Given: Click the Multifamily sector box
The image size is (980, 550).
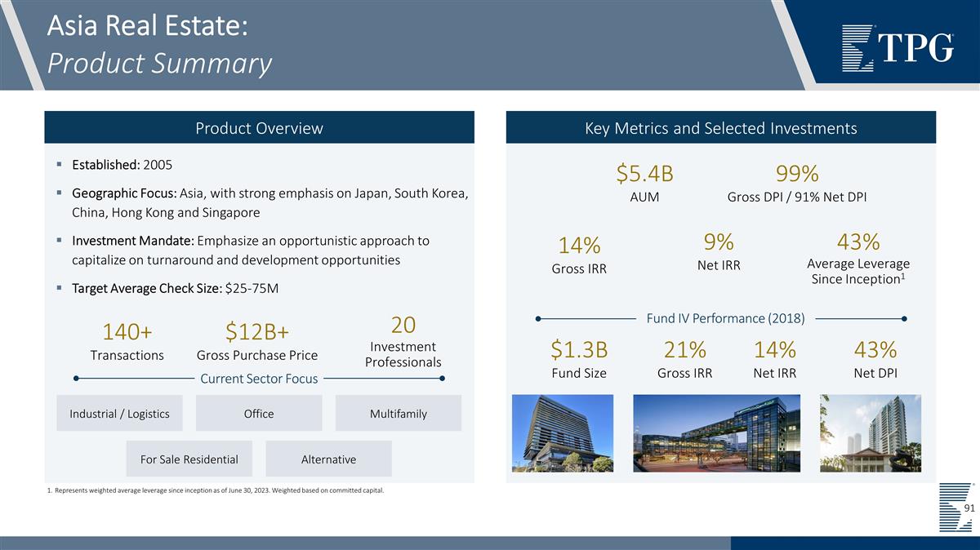Looking at the screenshot, I should (398, 414).
